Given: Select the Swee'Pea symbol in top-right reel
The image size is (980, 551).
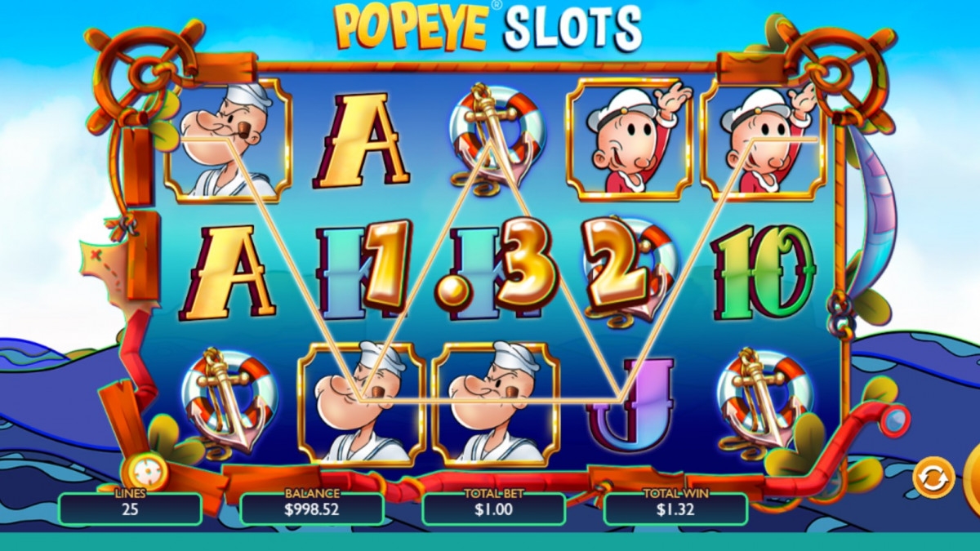Looking at the screenshot, I should [x=764, y=140].
